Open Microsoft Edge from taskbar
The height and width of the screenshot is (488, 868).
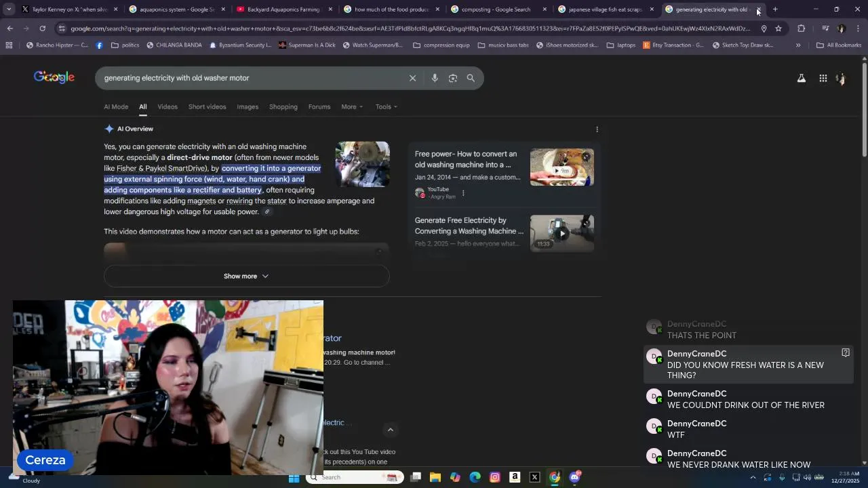pyautogui.click(x=475, y=477)
